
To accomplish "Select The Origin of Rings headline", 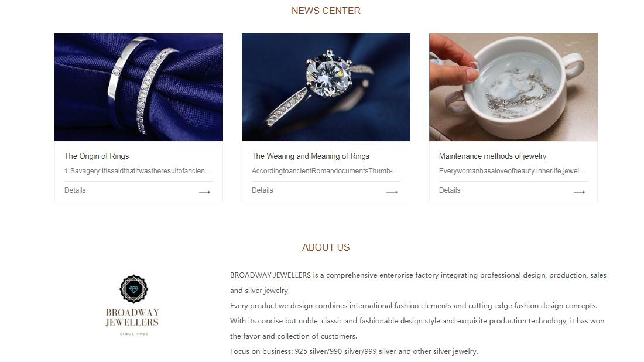I will tap(97, 156).
